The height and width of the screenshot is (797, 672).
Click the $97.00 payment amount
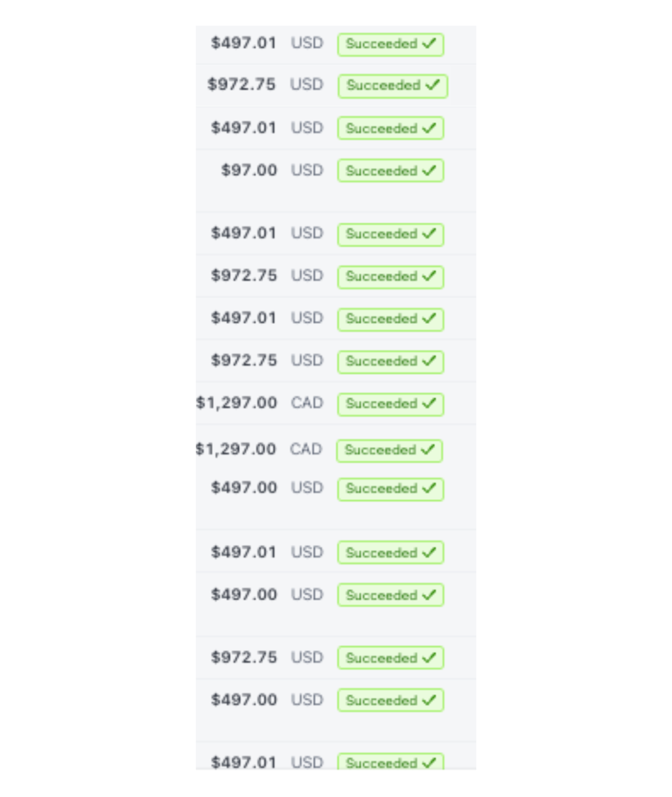coord(249,170)
